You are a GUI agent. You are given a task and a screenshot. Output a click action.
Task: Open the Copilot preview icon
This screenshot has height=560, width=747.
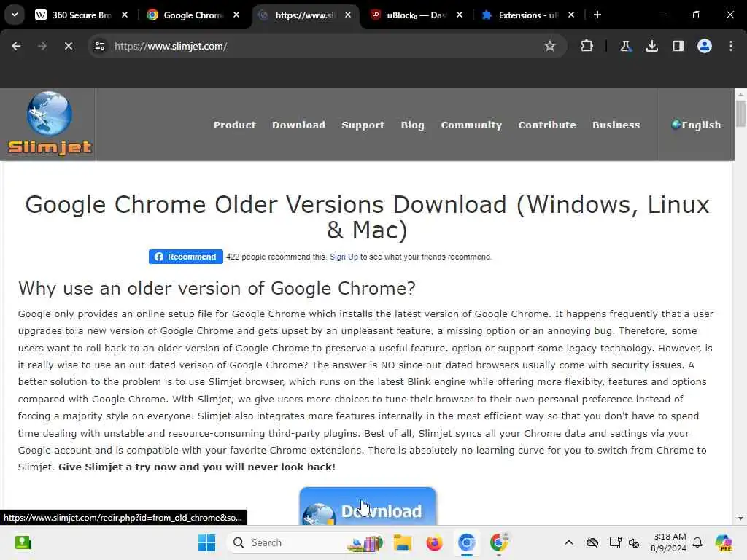724,542
